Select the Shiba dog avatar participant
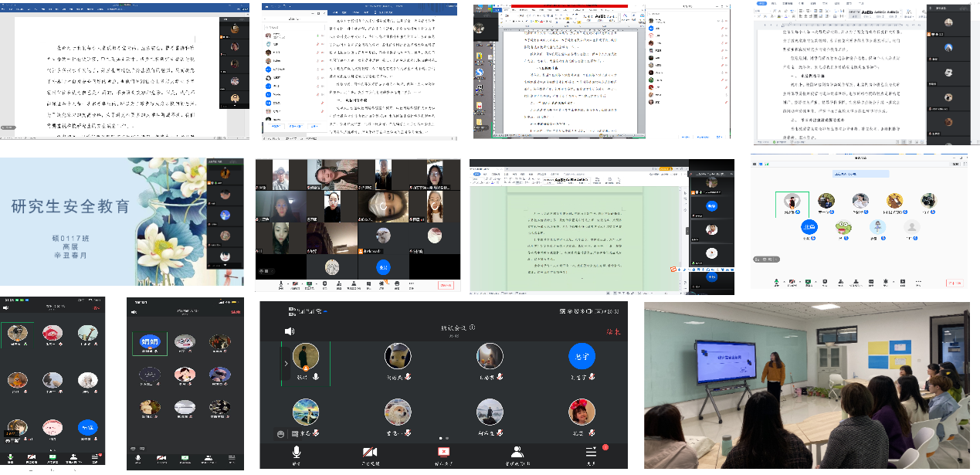The width and height of the screenshot is (980, 475). tap(398, 412)
